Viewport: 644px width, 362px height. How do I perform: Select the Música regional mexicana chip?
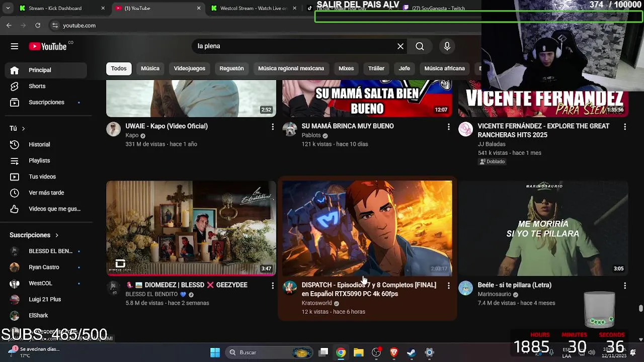pyautogui.click(x=291, y=68)
